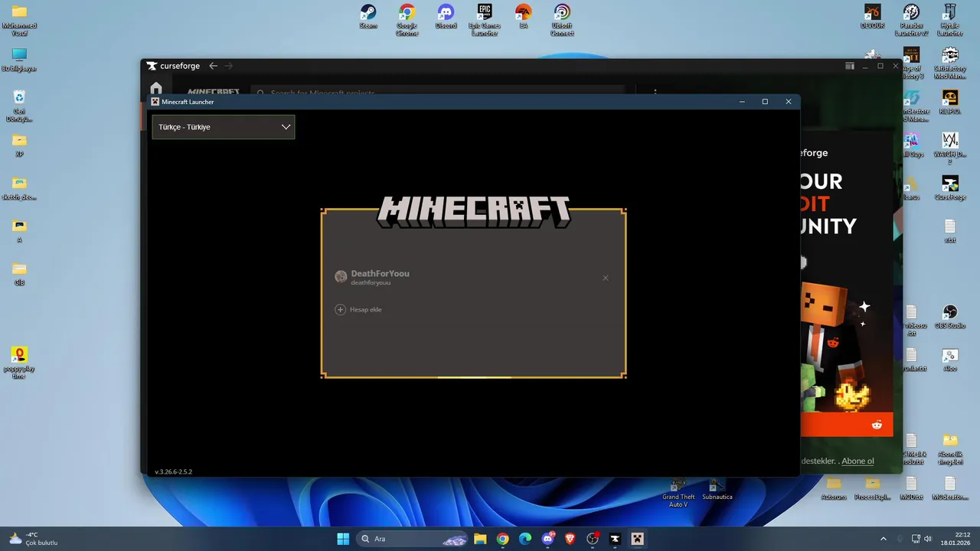The width and height of the screenshot is (980, 551).
Task: Click CurseForge three-dot menu icon
Action: pyautogui.click(x=655, y=92)
